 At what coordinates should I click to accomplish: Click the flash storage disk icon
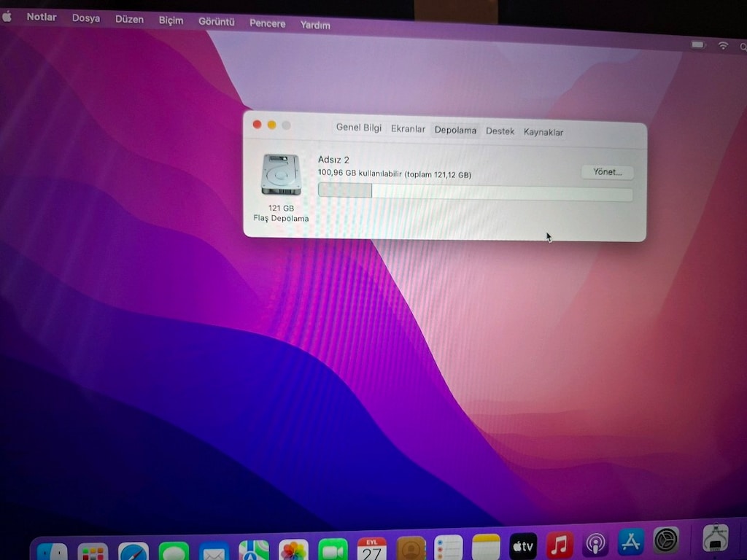[x=281, y=175]
